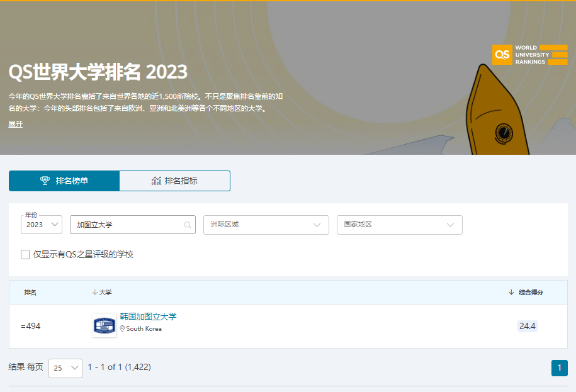This screenshot has height=392, width=576.
Task: Click the 展开 expand link in banner
Action: 16,125
